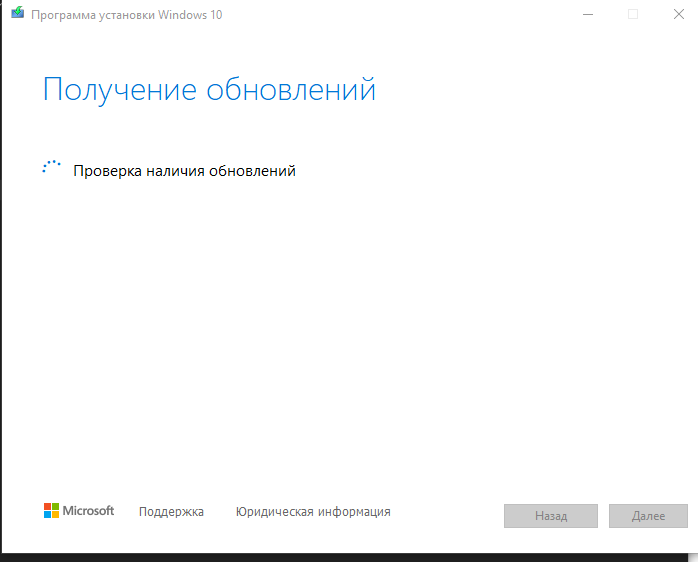Click the Проверка наличия обновлений status text

pyautogui.click(x=184, y=171)
